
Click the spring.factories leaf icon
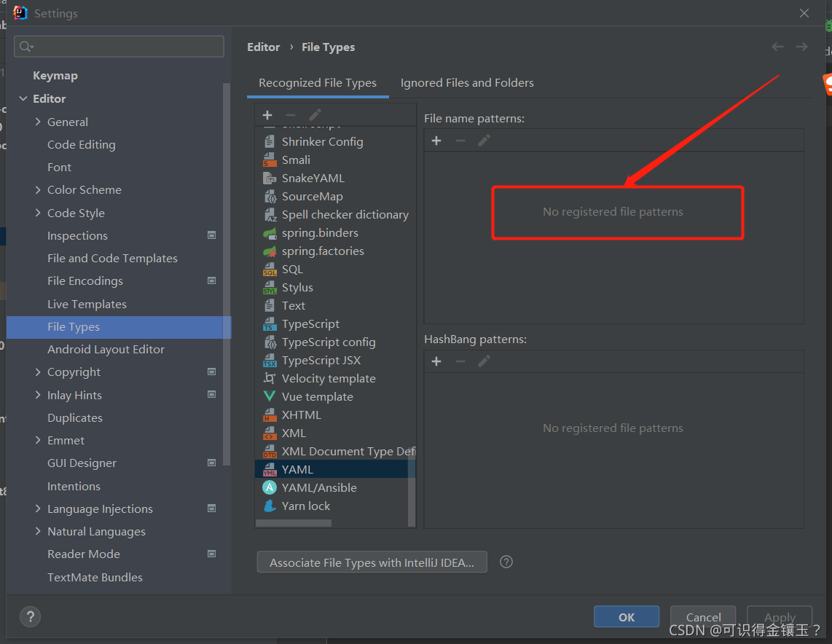[x=270, y=251]
